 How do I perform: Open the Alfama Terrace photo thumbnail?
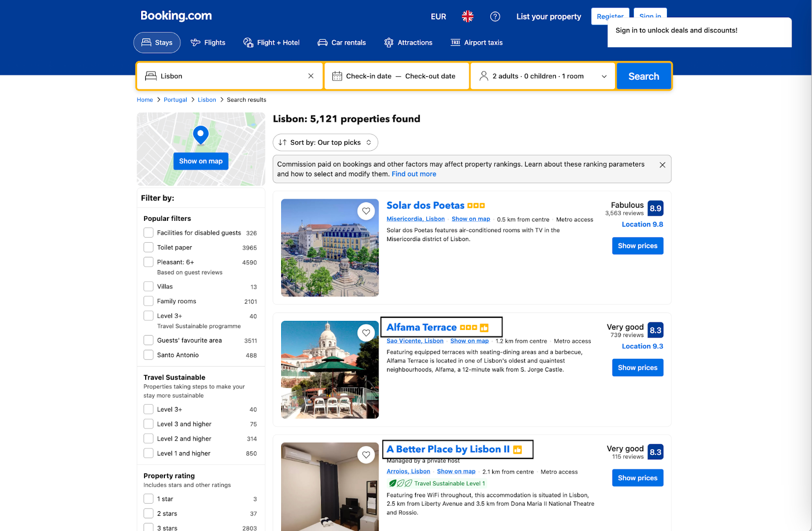pos(330,370)
